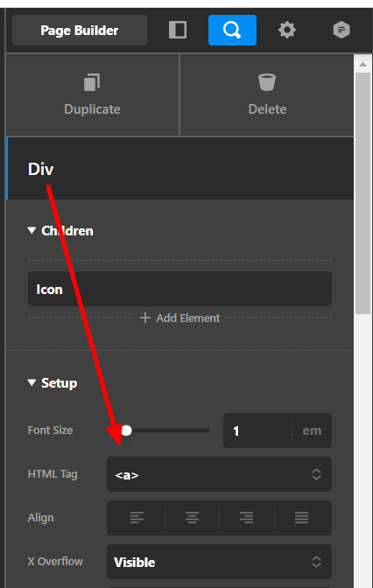Set alignment to center
This screenshot has height=588, width=373.
(192, 517)
